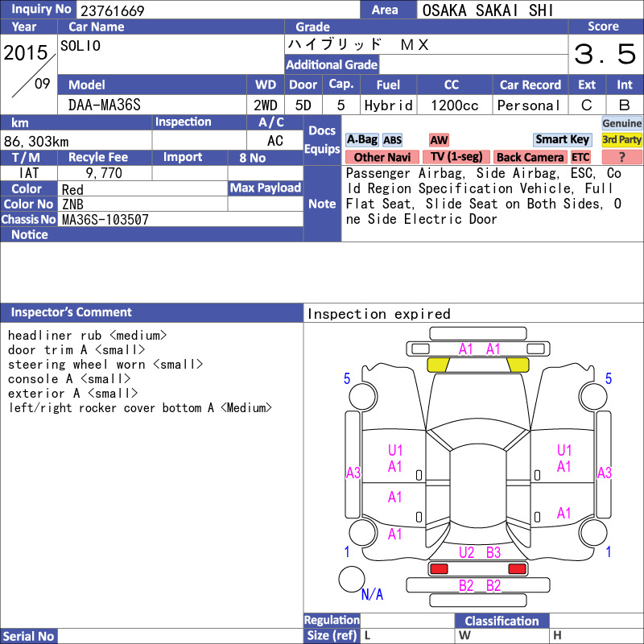Viewport: 644px width, 644px height.
Task: Click the steering wheel worn comment
Action: (105, 365)
